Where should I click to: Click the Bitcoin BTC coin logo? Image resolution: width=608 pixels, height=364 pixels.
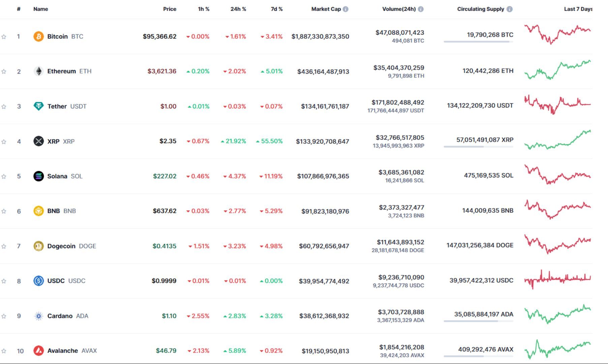[x=38, y=36]
